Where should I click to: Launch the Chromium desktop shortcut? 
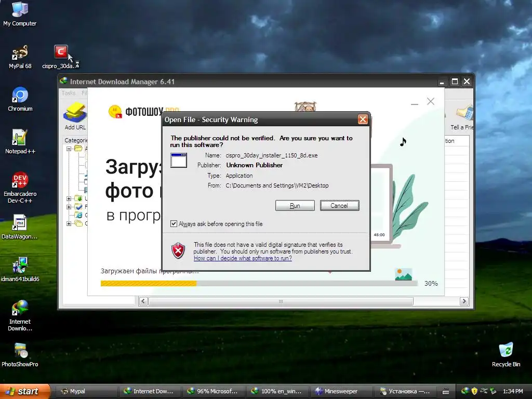20,99
